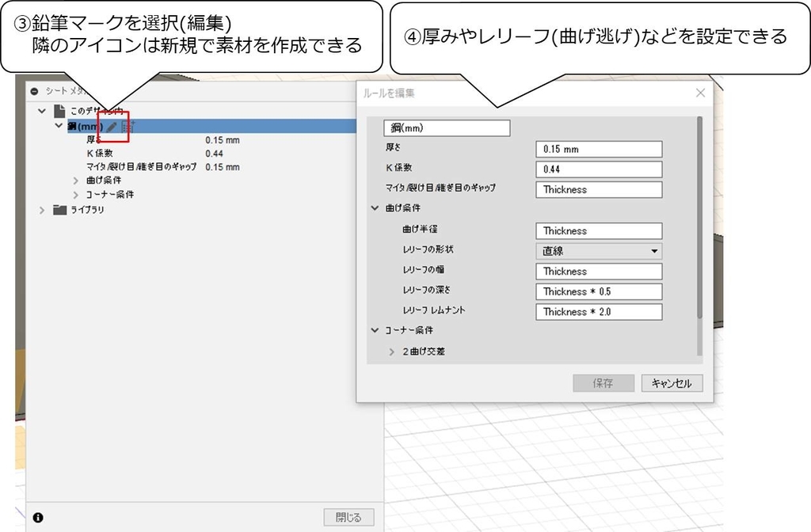Image resolution: width=811 pixels, height=532 pixels.
Task: Click the 保存 button
Action: pos(603,383)
